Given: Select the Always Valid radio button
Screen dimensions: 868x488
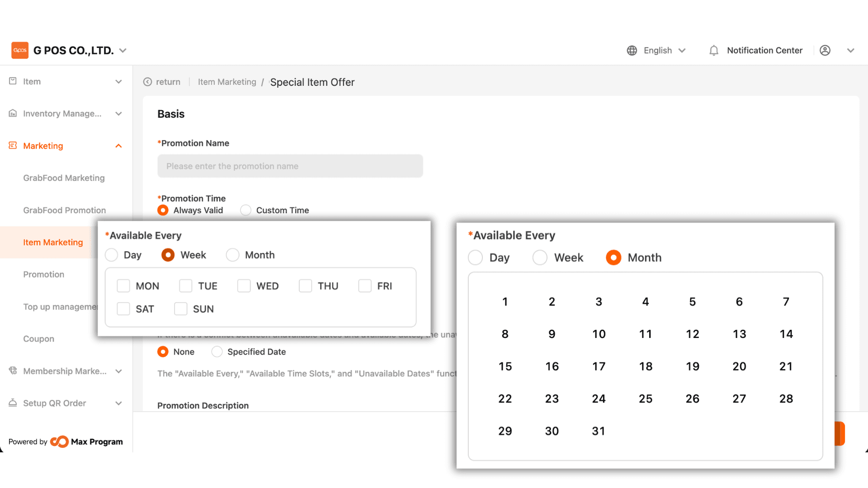Looking at the screenshot, I should click(163, 210).
